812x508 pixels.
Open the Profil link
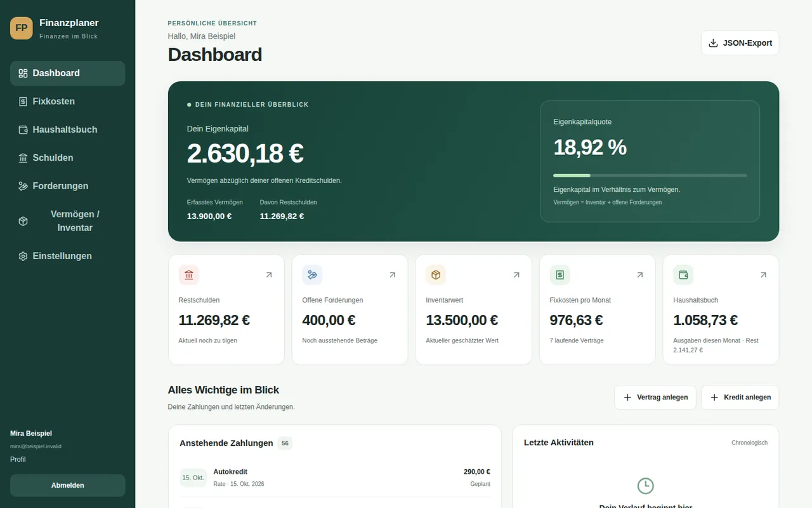[x=18, y=459]
